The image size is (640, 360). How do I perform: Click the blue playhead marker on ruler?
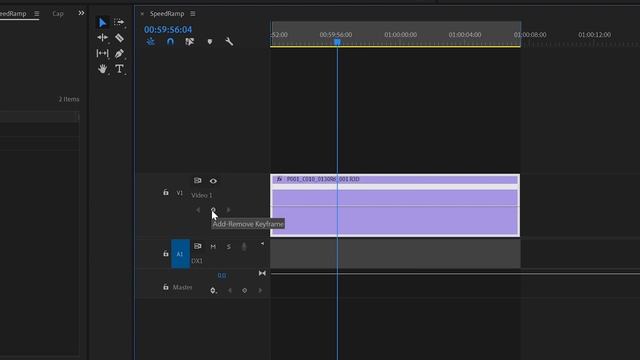point(337,42)
